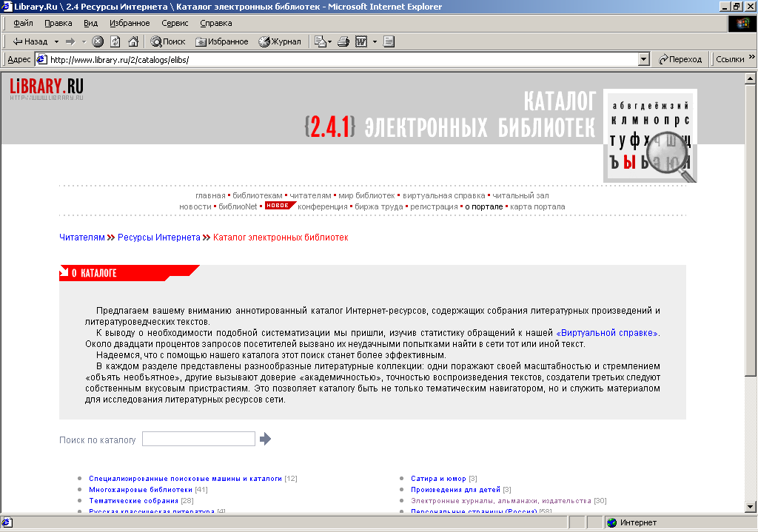
Task: Click Каталог электронных библиотек breadcrumb
Action: [x=281, y=238]
